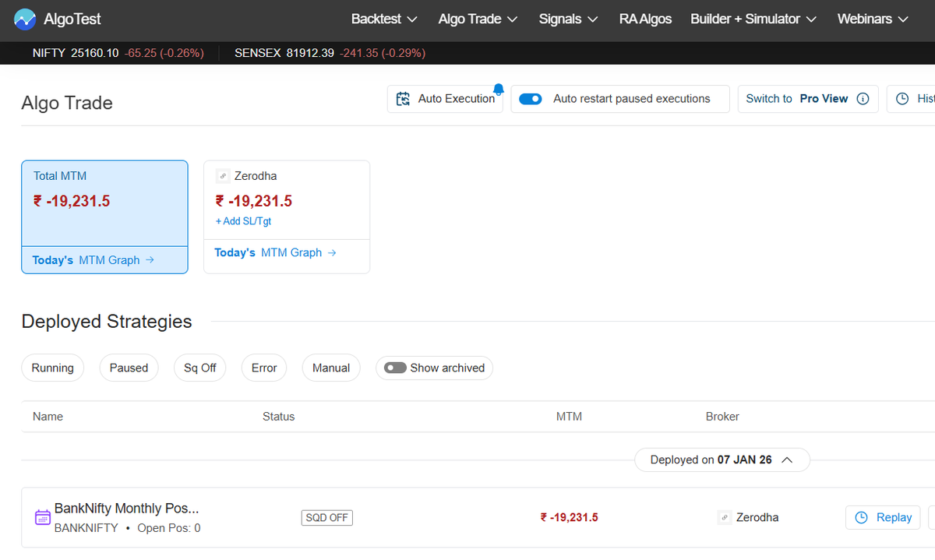Expand the Builder + Simulator menu

click(x=753, y=19)
